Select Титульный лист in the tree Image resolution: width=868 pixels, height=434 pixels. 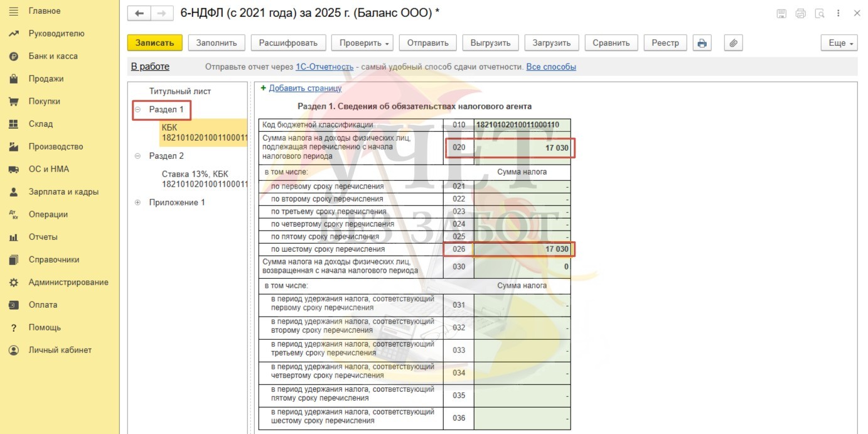pyautogui.click(x=180, y=91)
